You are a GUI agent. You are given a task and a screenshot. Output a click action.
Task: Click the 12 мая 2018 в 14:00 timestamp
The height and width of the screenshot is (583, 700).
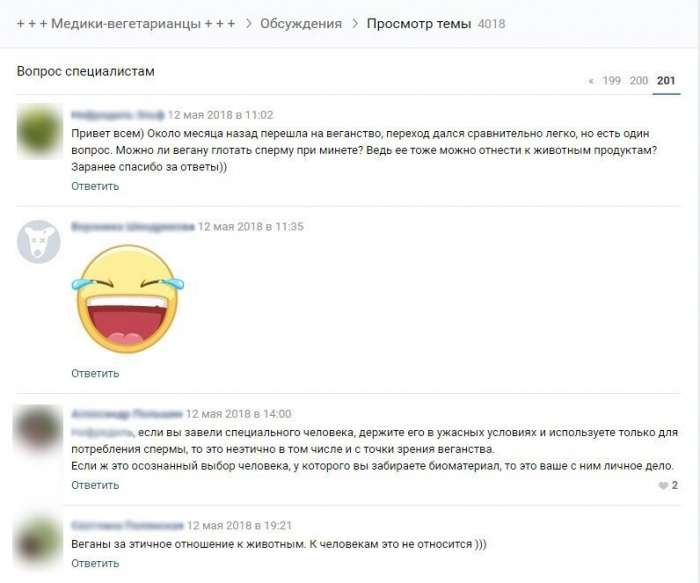tap(238, 414)
